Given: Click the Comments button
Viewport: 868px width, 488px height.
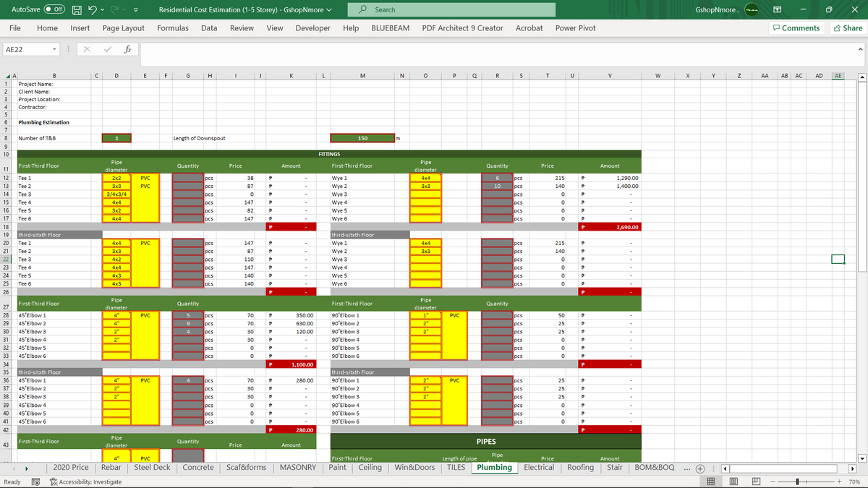Looking at the screenshot, I should coord(796,28).
